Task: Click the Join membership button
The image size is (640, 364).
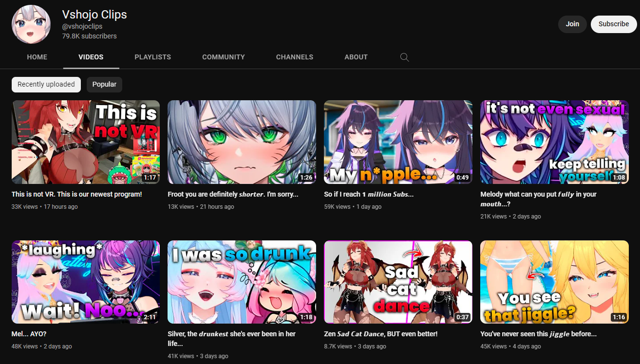Action: 572,24
